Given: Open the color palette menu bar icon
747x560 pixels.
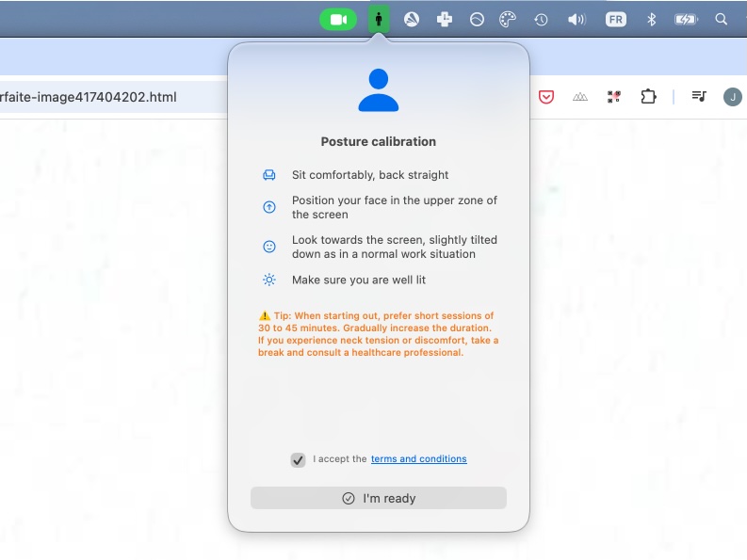Looking at the screenshot, I should [508, 20].
